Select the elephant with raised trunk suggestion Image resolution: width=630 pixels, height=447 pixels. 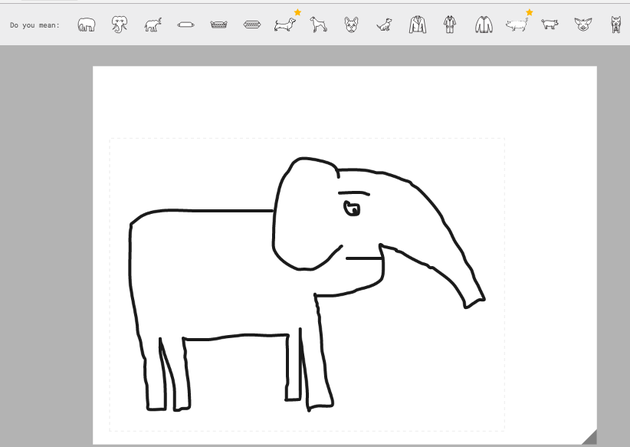[x=153, y=25]
